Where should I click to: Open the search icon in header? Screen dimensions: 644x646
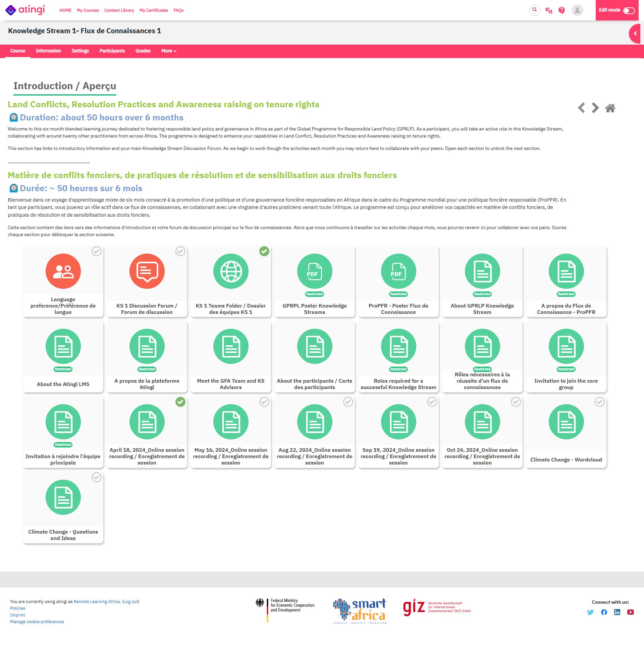535,10
